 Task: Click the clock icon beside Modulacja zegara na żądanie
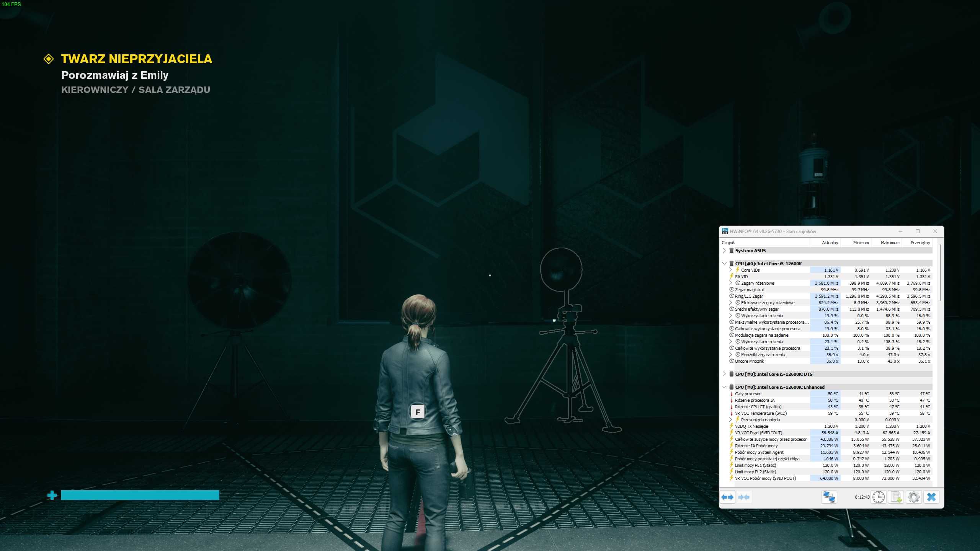click(x=732, y=335)
